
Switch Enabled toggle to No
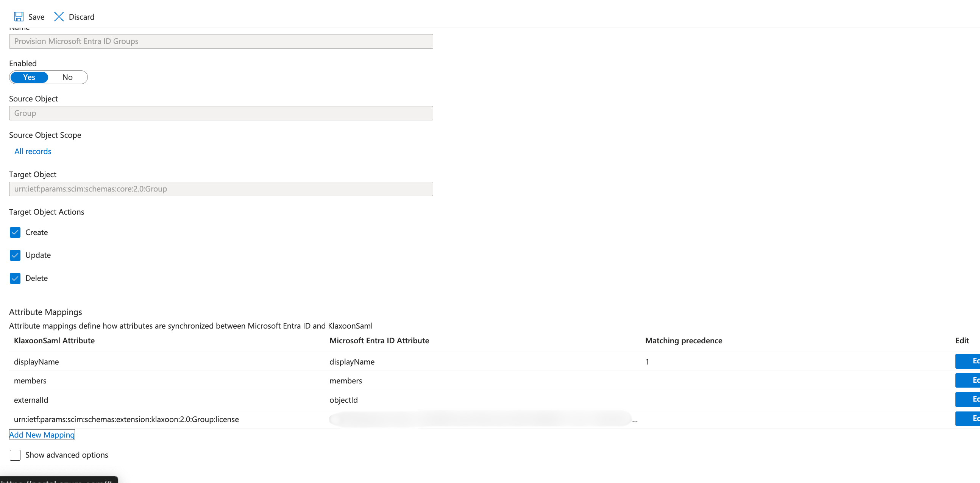(67, 77)
